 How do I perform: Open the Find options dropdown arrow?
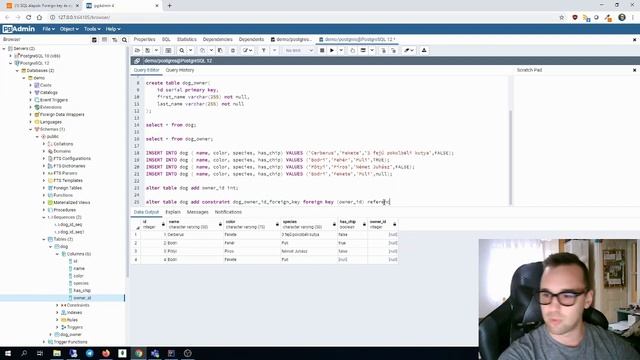coord(191,50)
